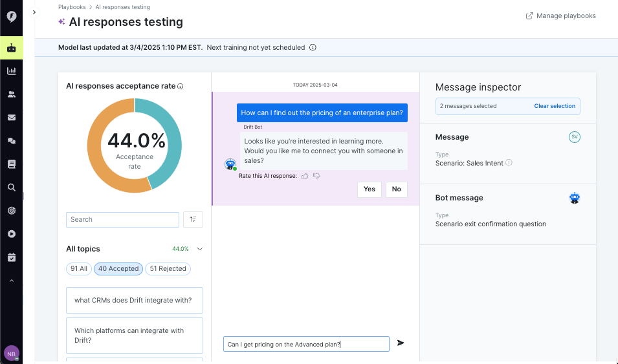
Task: Select the enterprise plan pricing user message
Action: [322, 113]
